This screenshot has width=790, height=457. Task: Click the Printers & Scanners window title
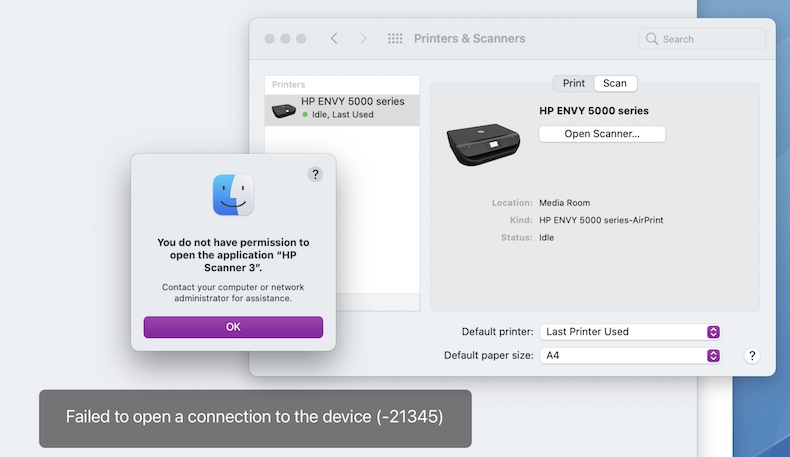click(470, 38)
